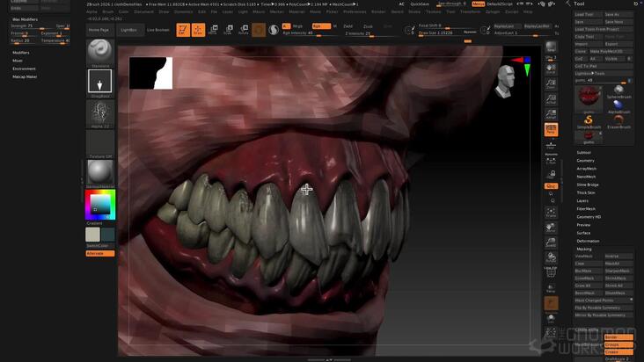
Task: Open the DragRect stroke selector
Action: click(x=99, y=81)
